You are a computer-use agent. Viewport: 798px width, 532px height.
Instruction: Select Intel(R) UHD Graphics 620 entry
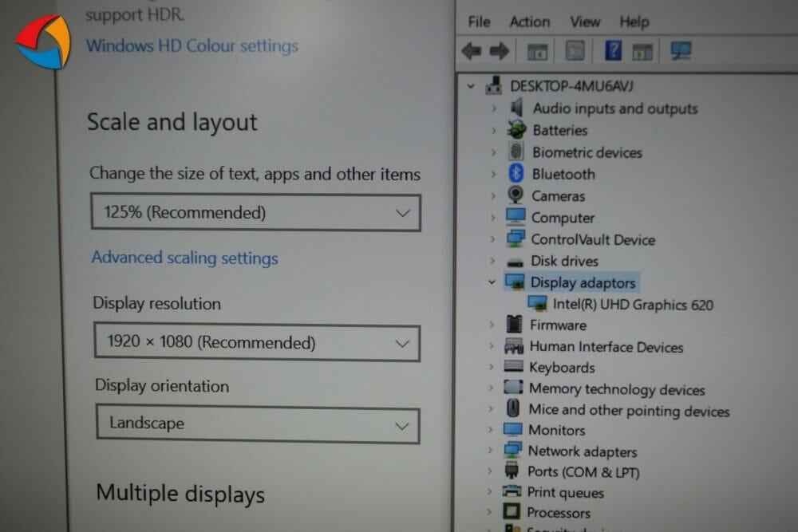tap(633, 304)
